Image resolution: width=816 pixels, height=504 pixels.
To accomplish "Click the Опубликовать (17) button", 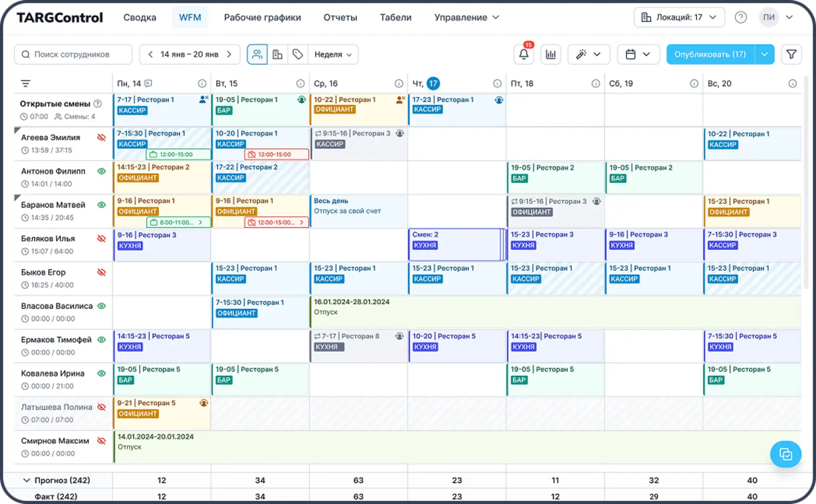I will coord(710,54).
